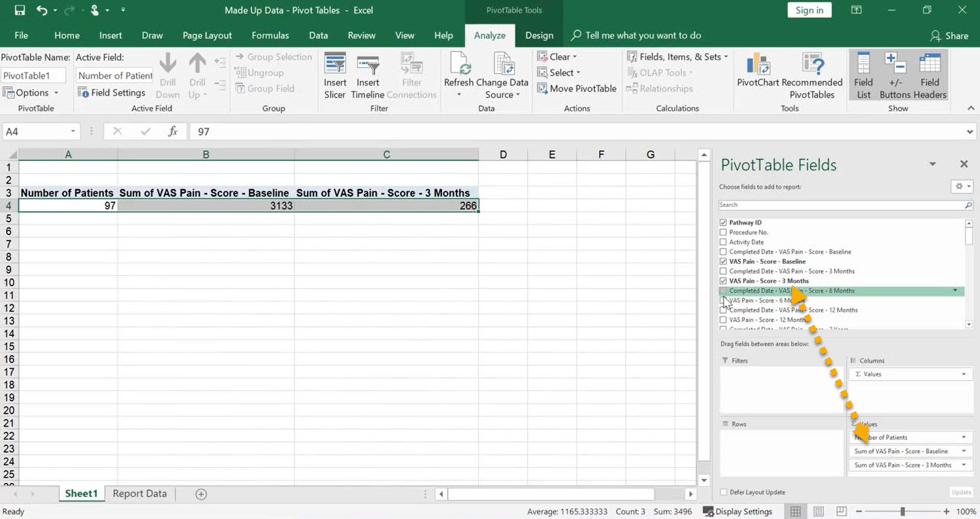Collapse the ribbon with the chevron
The width and height of the screenshot is (980, 519).
pyautogui.click(x=970, y=108)
